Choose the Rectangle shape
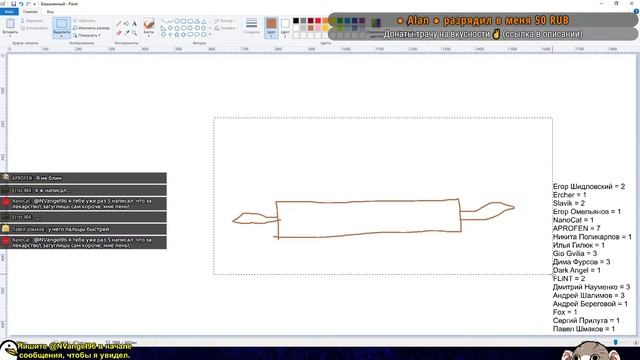 pyautogui.click(x=183, y=21)
